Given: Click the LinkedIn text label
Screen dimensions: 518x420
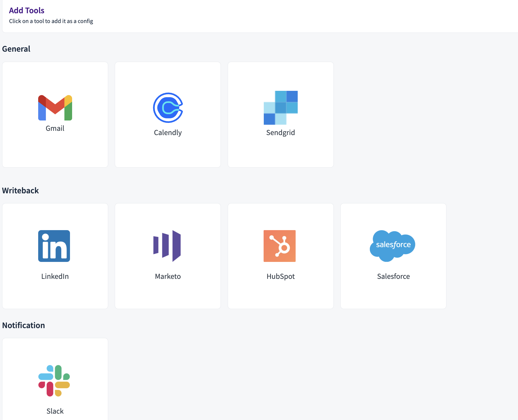Looking at the screenshot, I should [x=55, y=276].
